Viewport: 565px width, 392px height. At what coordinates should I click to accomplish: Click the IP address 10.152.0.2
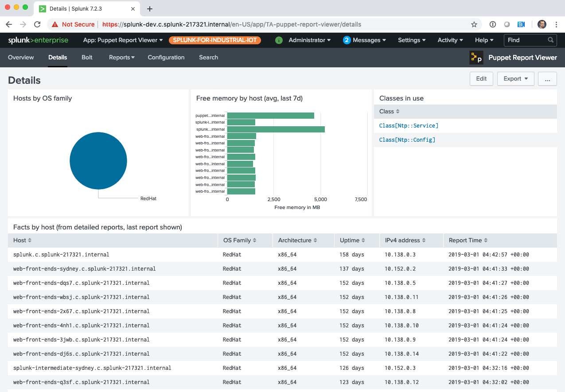tap(399, 269)
